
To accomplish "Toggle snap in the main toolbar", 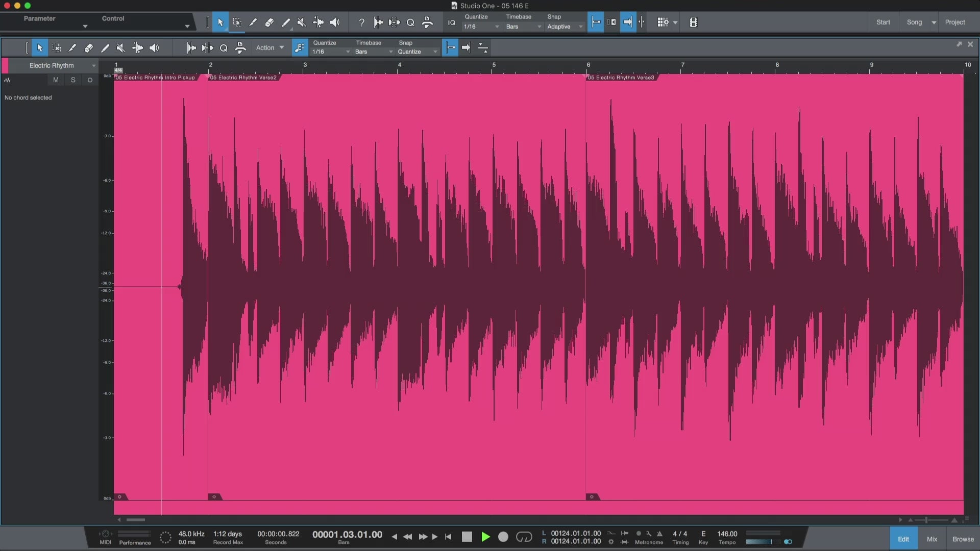I will (596, 22).
